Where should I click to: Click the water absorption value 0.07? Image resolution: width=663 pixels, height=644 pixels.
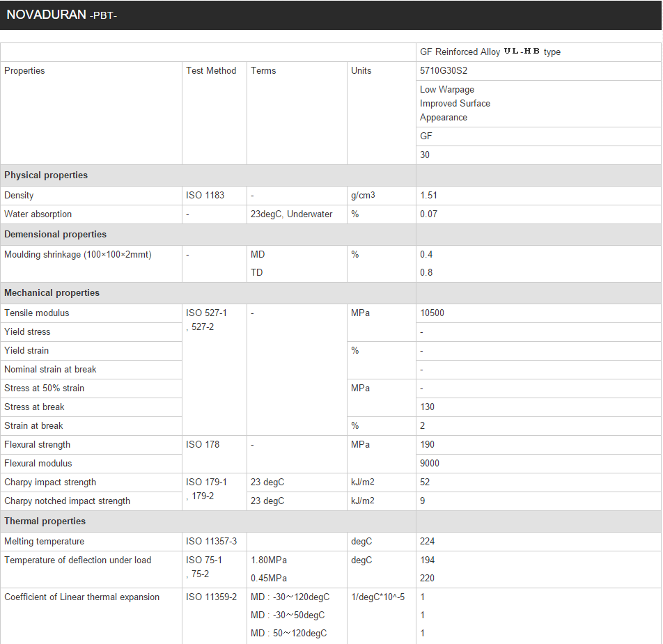click(x=428, y=214)
